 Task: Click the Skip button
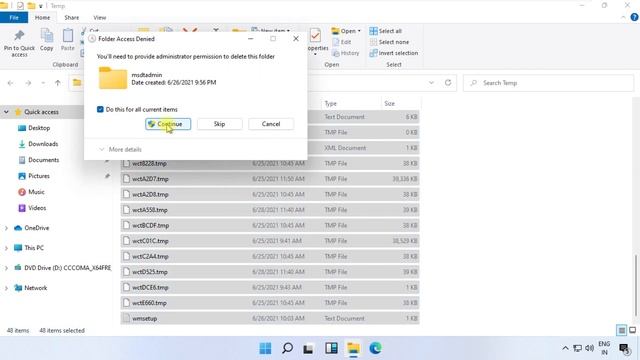tap(220, 124)
